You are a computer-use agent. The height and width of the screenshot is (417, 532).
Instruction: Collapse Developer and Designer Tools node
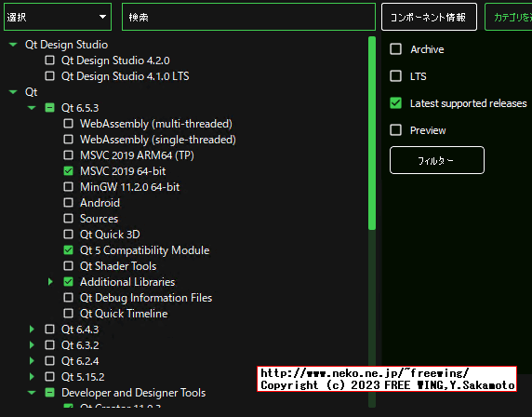(32, 393)
